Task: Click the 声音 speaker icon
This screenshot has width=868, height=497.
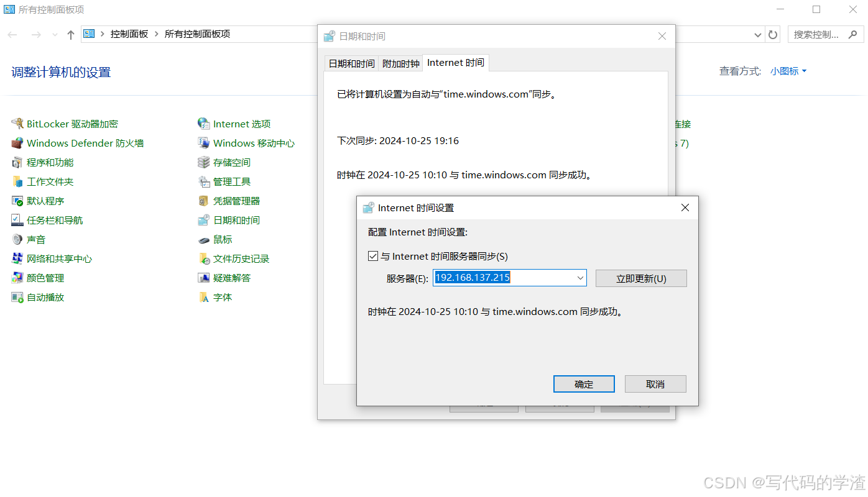Action: (x=17, y=239)
